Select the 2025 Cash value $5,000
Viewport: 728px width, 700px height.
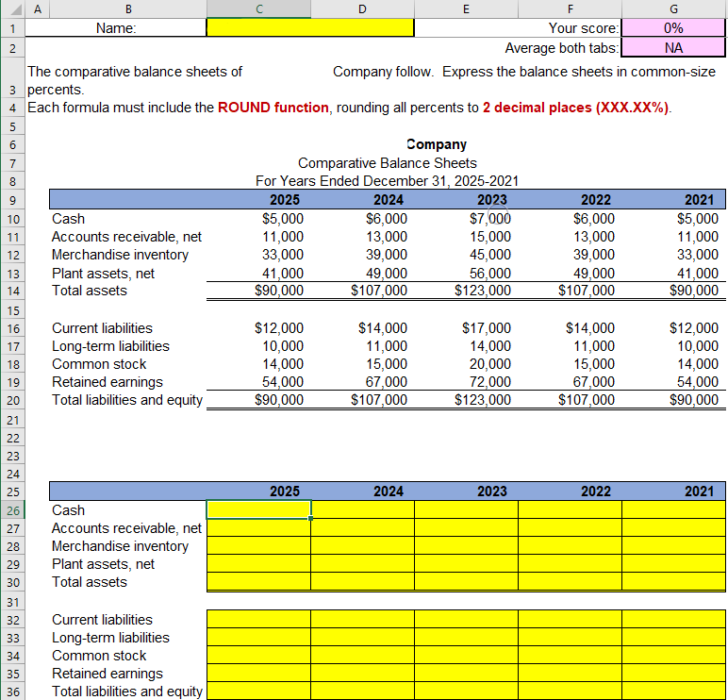282,218
